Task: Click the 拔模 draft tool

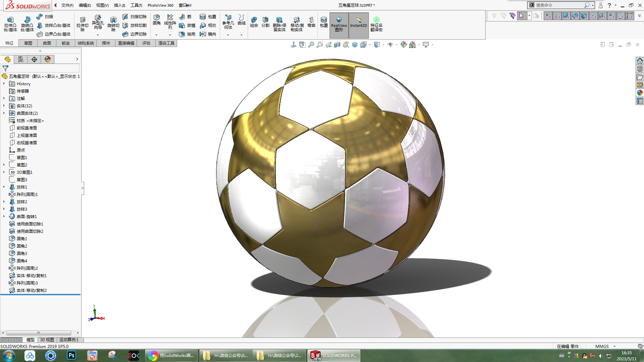Action: coord(187,25)
